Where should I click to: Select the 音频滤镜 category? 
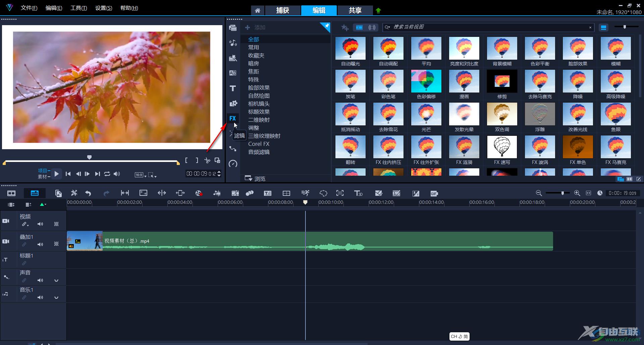(x=259, y=152)
